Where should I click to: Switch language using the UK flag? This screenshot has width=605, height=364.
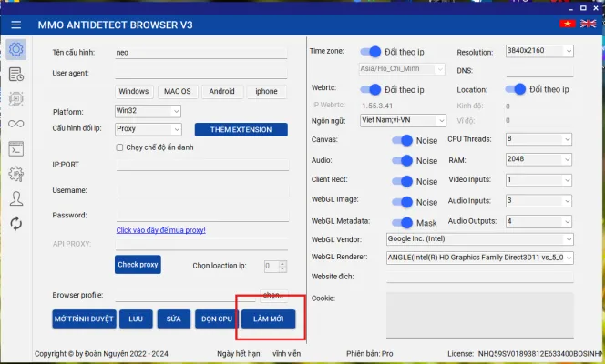point(589,24)
